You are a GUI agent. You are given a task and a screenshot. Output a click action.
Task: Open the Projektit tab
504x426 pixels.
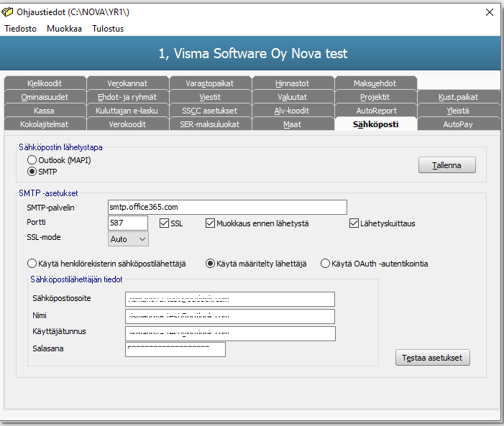(x=375, y=97)
